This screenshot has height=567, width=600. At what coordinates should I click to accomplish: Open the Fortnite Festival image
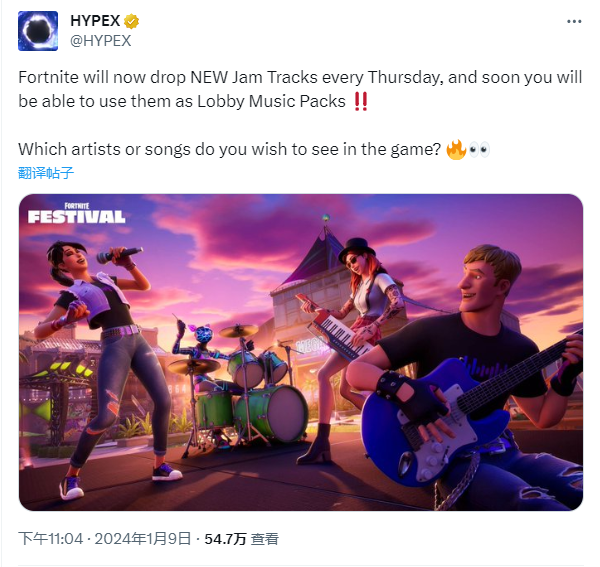click(301, 352)
